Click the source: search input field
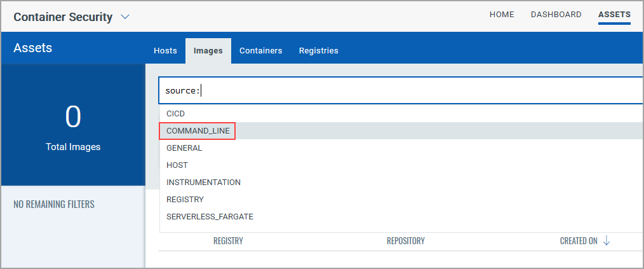Screen dimensions: 644x269 [x=400, y=91]
